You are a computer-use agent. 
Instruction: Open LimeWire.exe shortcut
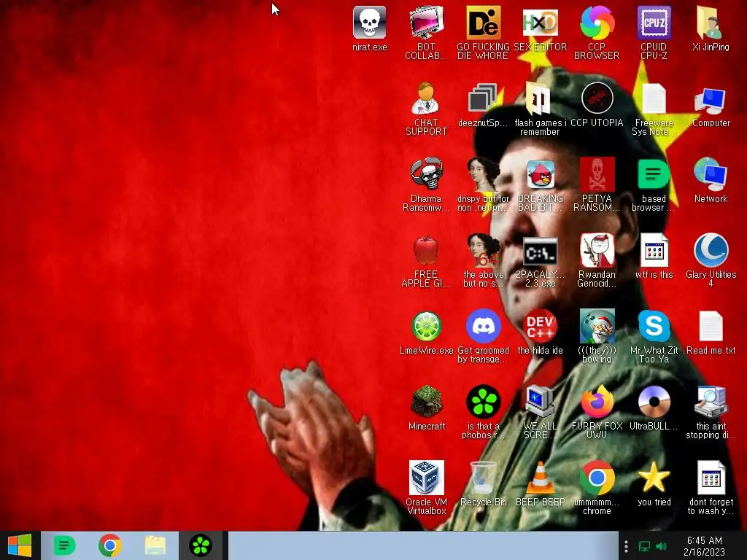tap(426, 325)
